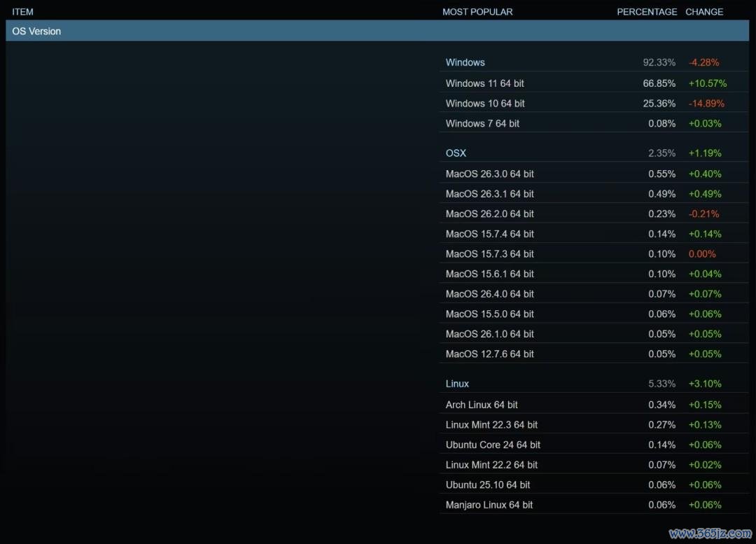Click MacOS 15.6.1 change +0.04%
The width and height of the screenshot is (756, 544).
705,274
